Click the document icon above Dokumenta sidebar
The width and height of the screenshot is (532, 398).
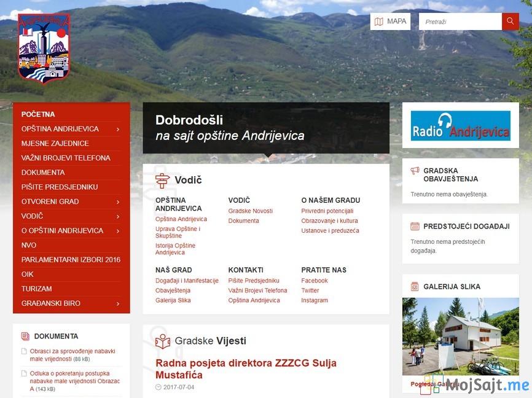[24, 336]
